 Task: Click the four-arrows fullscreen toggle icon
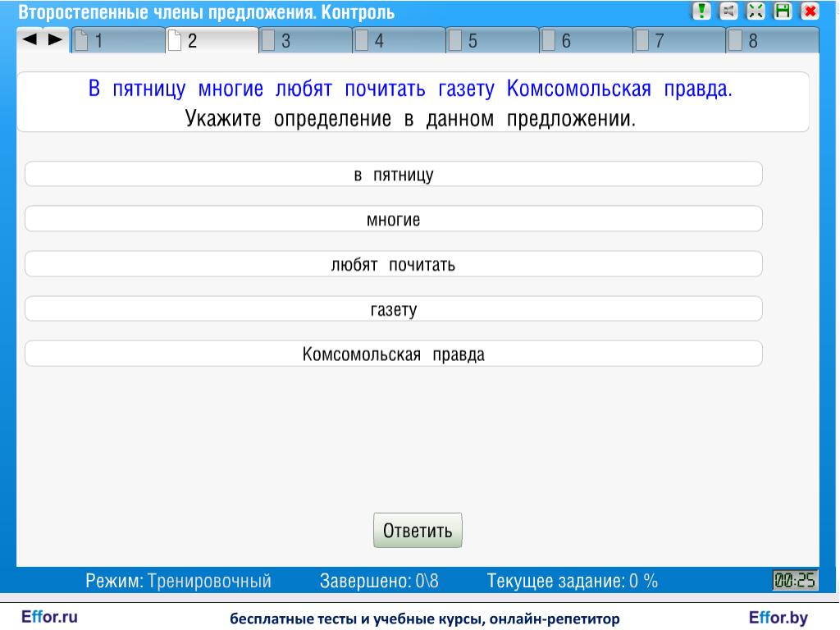pyautogui.click(x=756, y=11)
